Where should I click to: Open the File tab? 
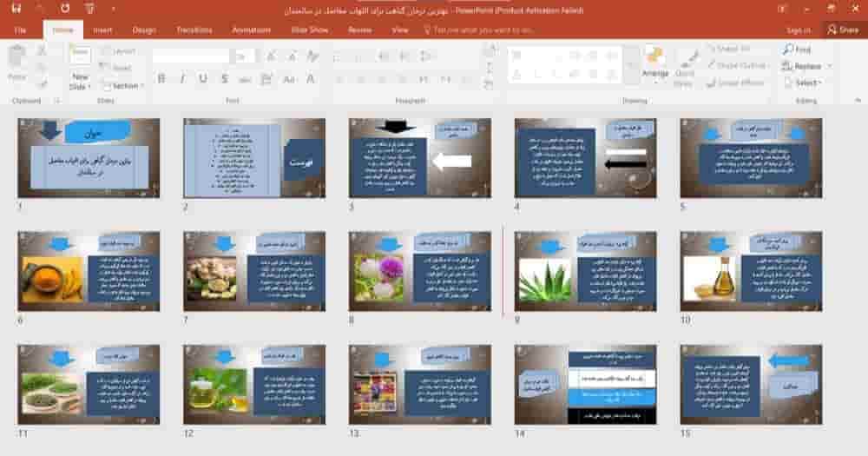[20, 30]
